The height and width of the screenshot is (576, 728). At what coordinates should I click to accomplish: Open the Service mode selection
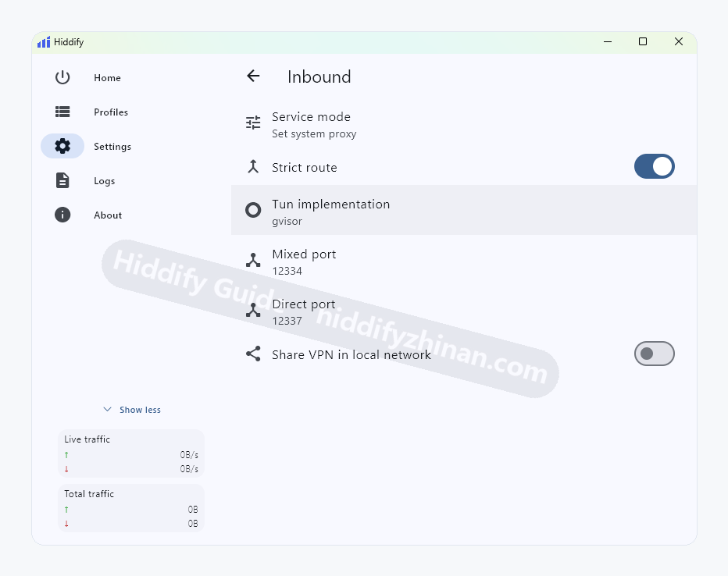pyautogui.click(x=463, y=125)
